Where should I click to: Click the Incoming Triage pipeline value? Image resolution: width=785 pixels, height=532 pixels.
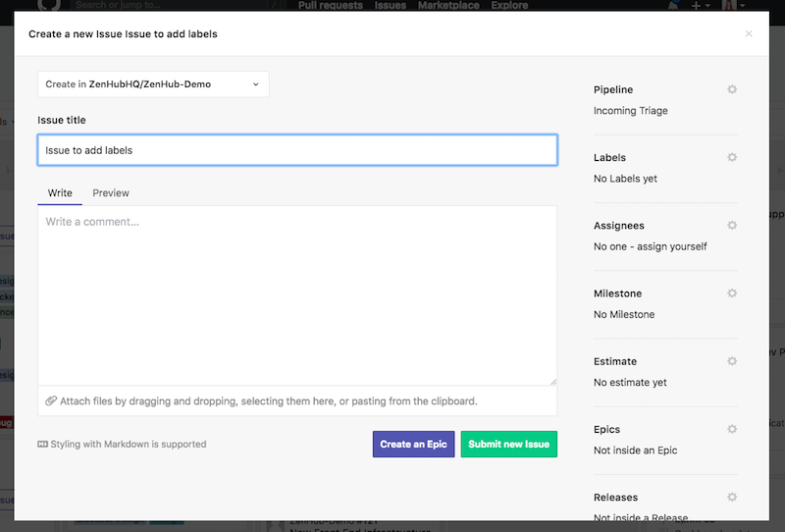pyautogui.click(x=631, y=111)
